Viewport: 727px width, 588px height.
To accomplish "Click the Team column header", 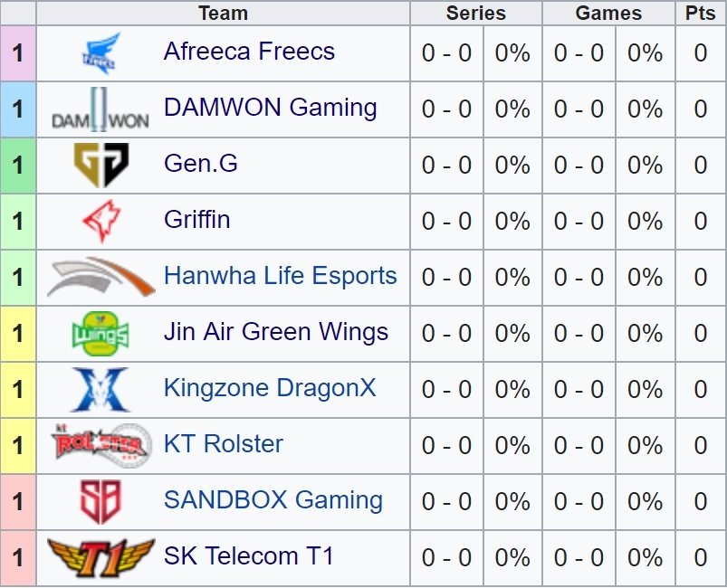I will 223,13.
